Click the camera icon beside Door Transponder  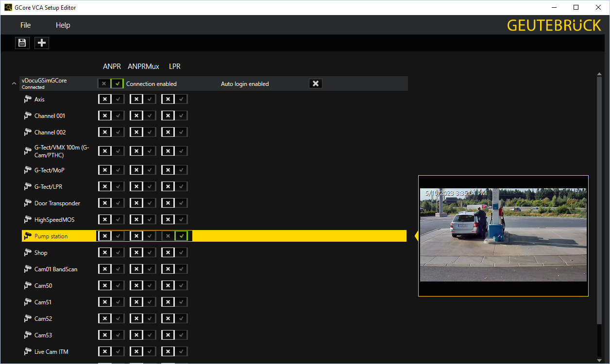pos(28,203)
